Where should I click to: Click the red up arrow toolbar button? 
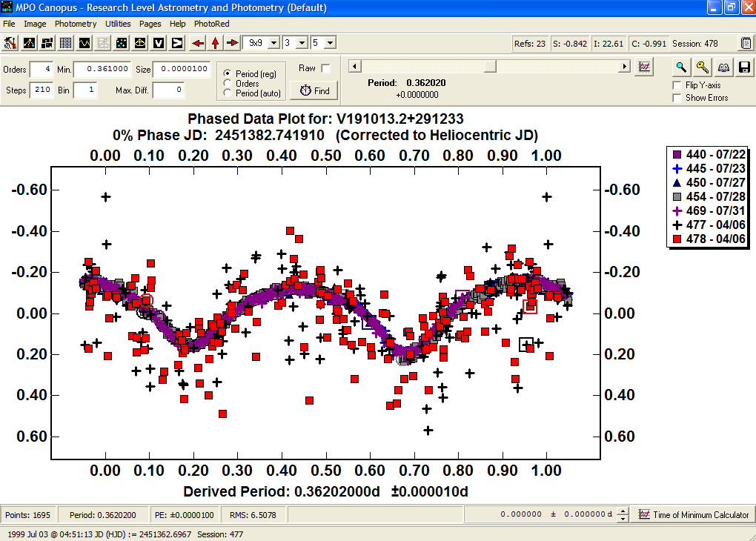pos(215,43)
